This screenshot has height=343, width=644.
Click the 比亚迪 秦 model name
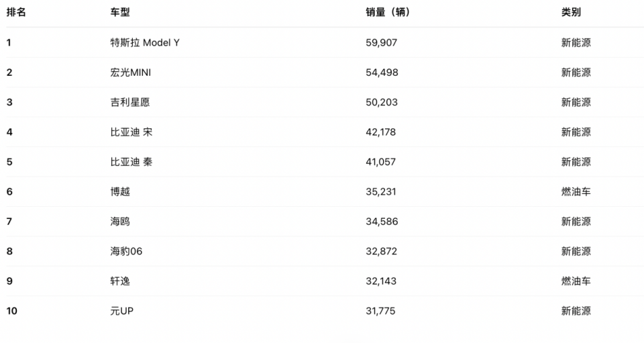pyautogui.click(x=131, y=162)
